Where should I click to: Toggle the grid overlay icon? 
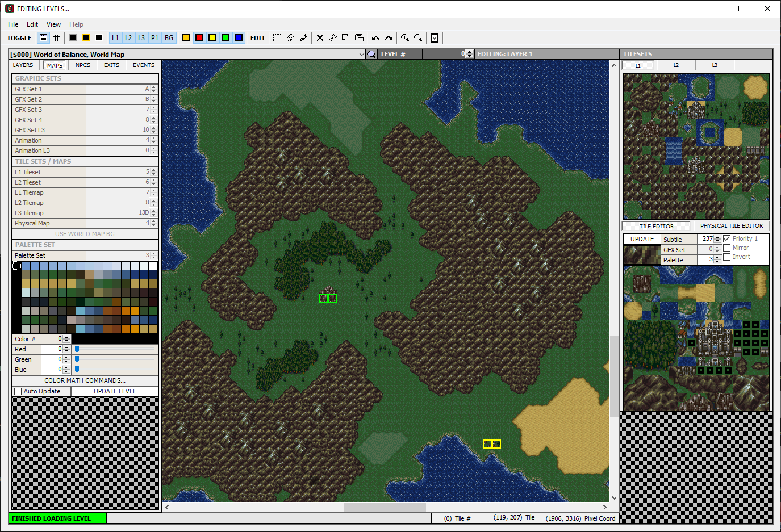[56, 38]
